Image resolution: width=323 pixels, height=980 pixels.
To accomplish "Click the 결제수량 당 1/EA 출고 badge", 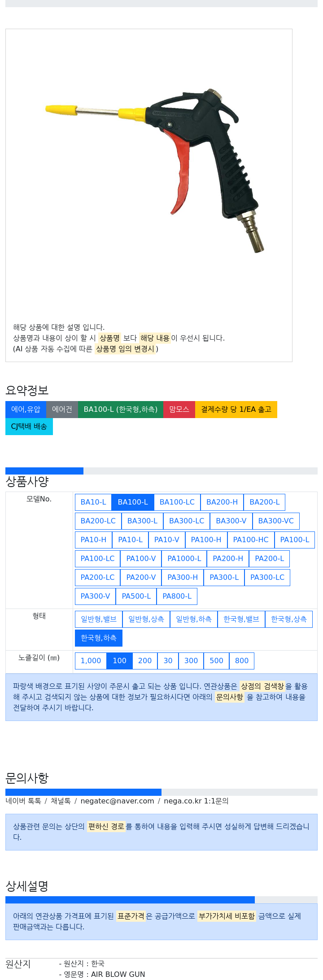I will (x=236, y=410).
